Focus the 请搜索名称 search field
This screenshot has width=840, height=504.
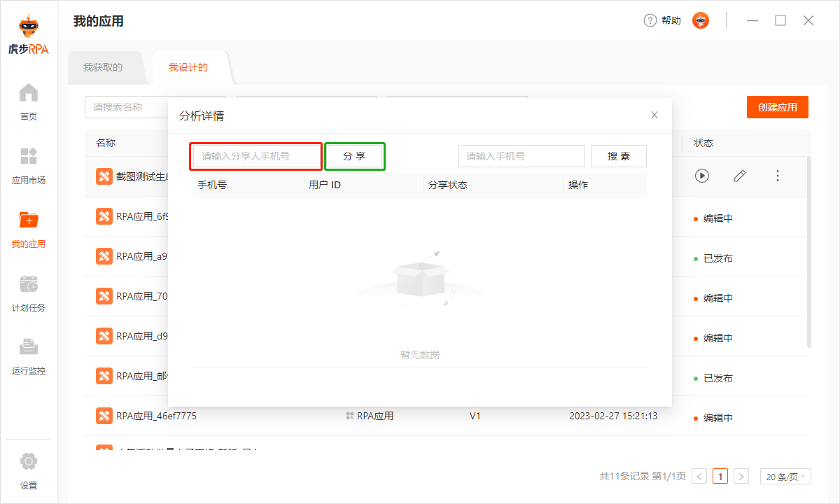127,107
